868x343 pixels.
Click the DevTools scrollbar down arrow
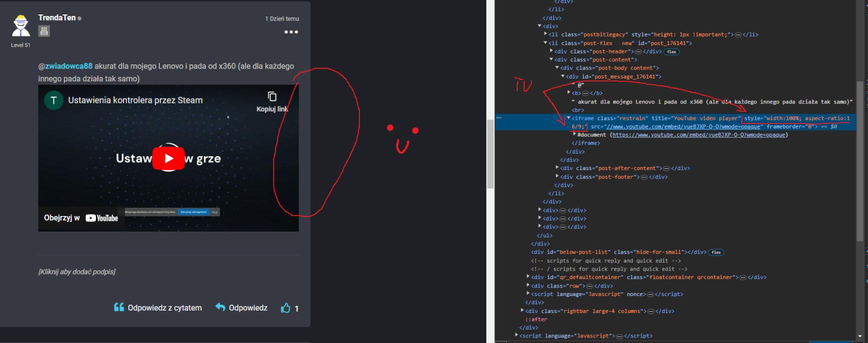(860, 336)
